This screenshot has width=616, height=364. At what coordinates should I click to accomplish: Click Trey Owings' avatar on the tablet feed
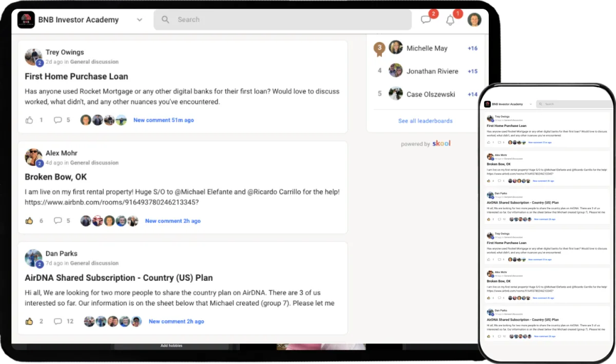pyautogui.click(x=33, y=57)
